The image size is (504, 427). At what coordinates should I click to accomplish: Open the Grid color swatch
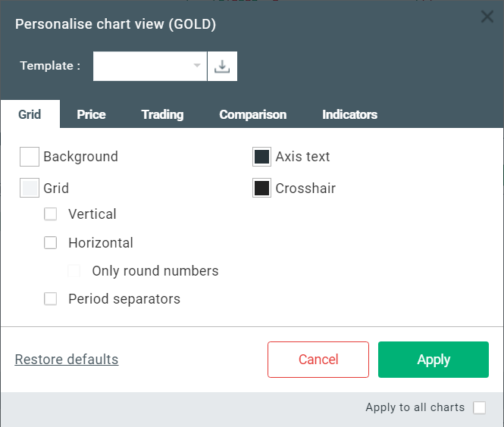click(x=30, y=189)
